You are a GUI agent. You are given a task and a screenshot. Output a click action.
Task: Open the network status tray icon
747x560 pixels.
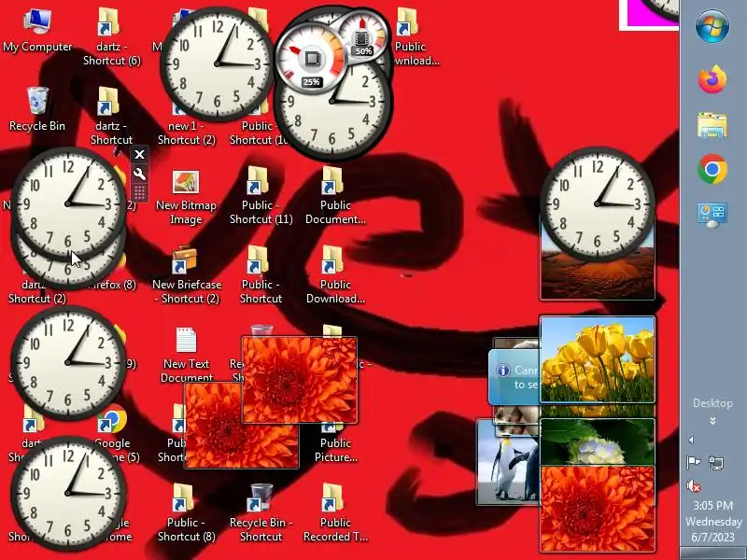point(716,462)
